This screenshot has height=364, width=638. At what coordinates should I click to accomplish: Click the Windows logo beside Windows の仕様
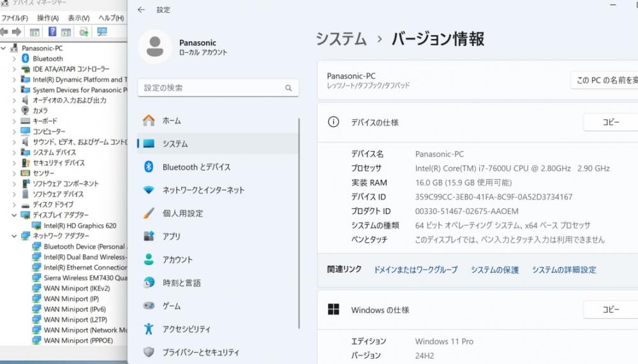[x=334, y=310]
